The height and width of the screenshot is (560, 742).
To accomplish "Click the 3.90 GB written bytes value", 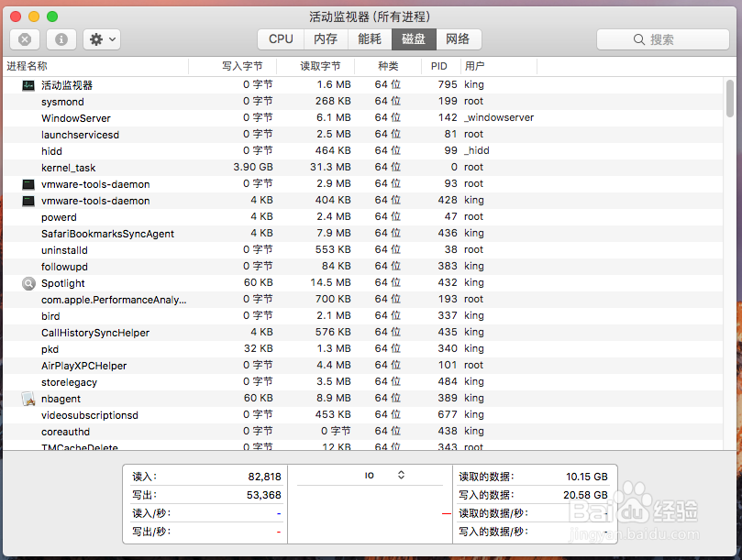I will [253, 167].
